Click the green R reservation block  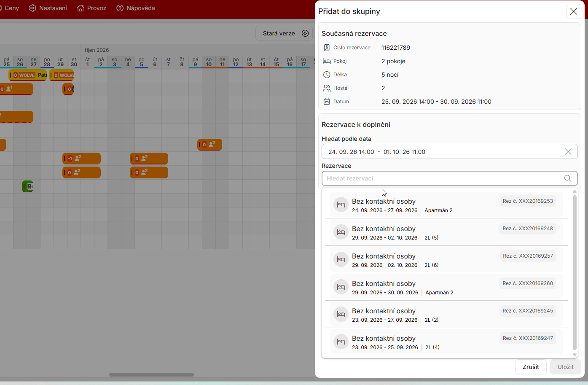point(28,186)
